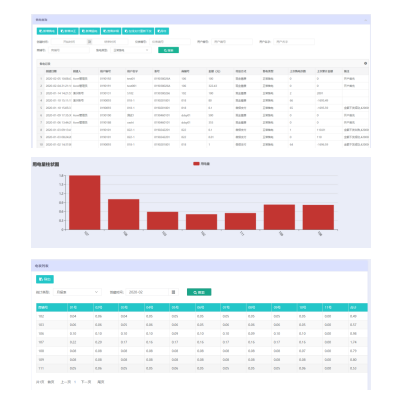The height and width of the screenshot is (396, 417).
Task: Click the widest teal button in the top toolbar
Action: 138,31
